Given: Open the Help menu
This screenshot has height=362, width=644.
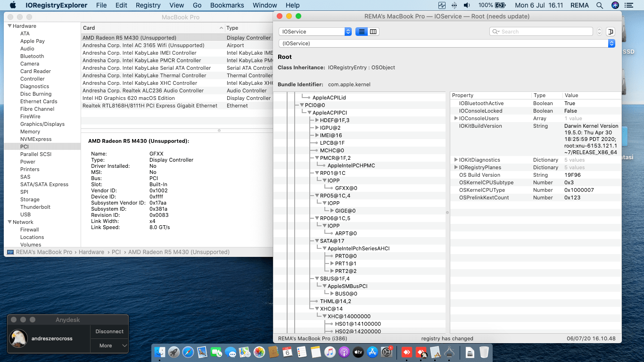Looking at the screenshot, I should click(293, 5).
